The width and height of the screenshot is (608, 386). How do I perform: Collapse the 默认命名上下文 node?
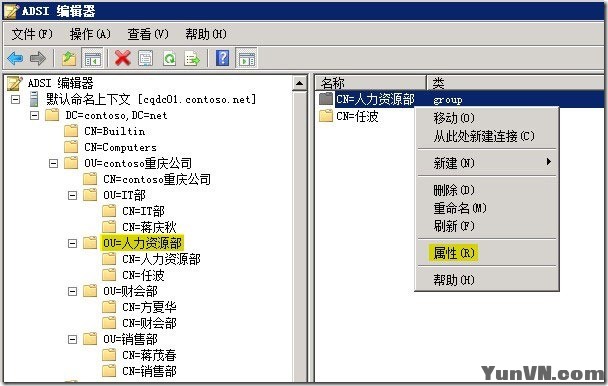pyautogui.click(x=16, y=99)
